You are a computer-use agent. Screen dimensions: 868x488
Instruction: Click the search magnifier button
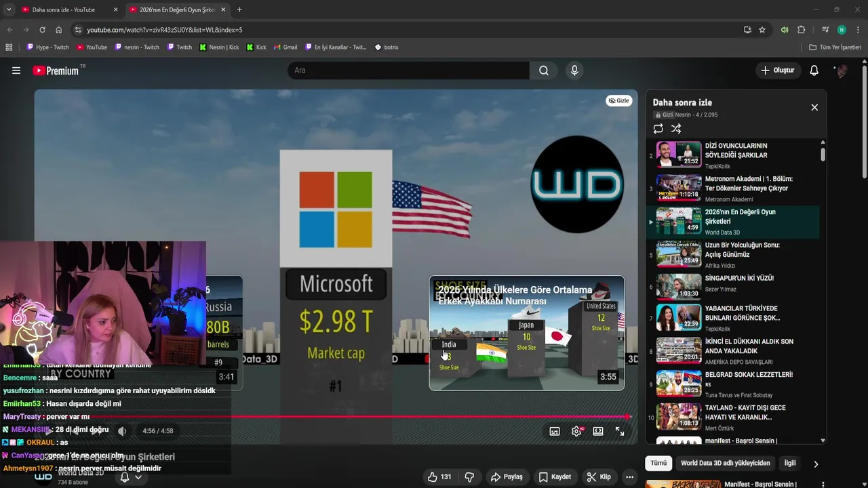[x=544, y=70]
